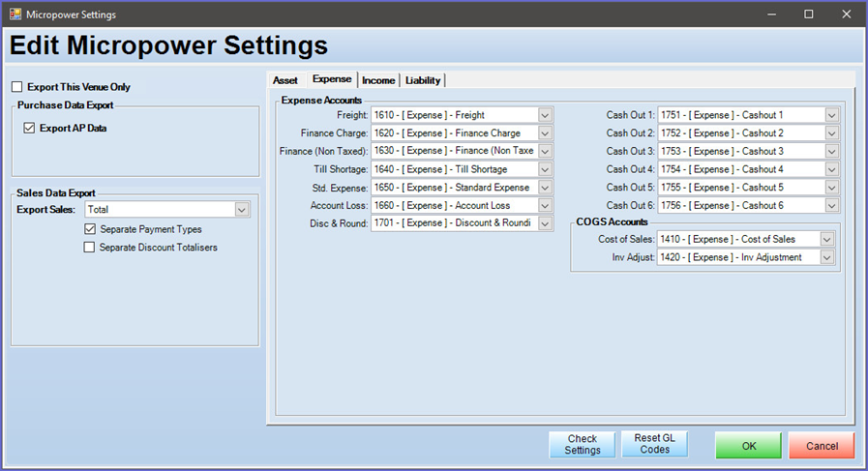Uncheck Export AP Data checkbox

point(29,128)
